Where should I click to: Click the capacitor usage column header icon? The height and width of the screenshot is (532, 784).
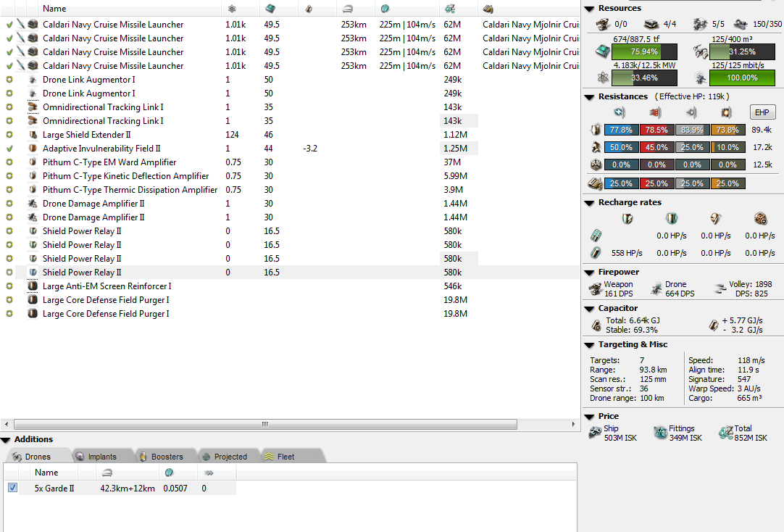pyautogui.click(x=309, y=9)
